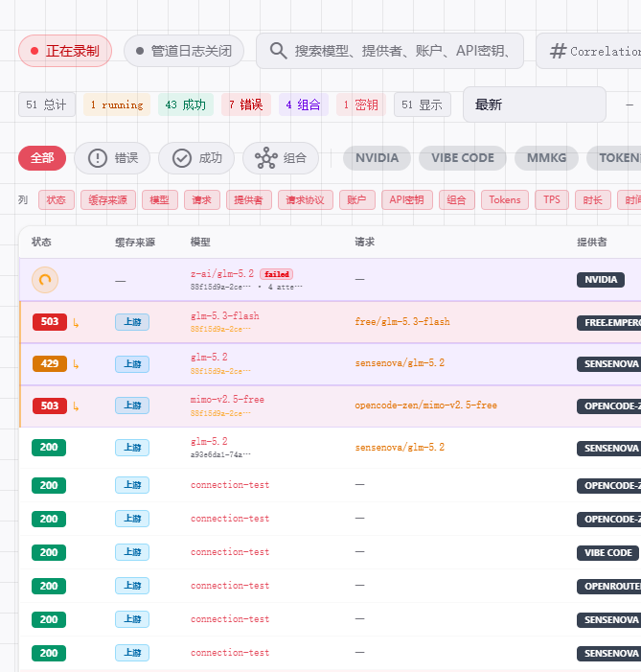Toggle the TPS column chip
Screen dimensions: 641x672
click(552, 200)
